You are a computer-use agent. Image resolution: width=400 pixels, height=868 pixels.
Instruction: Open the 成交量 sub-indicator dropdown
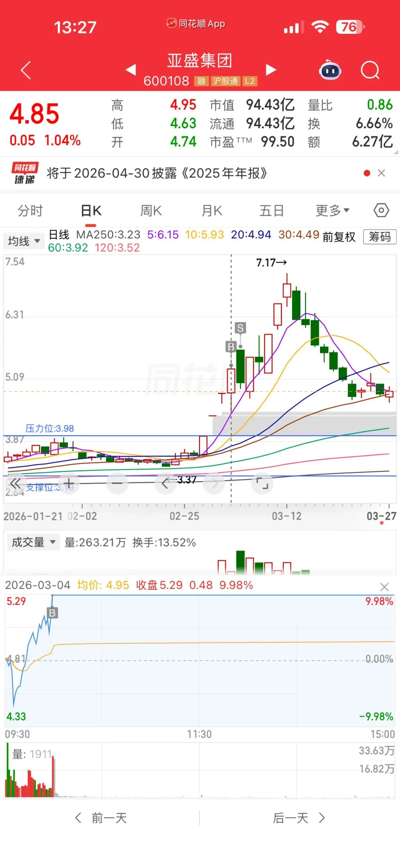33,542
